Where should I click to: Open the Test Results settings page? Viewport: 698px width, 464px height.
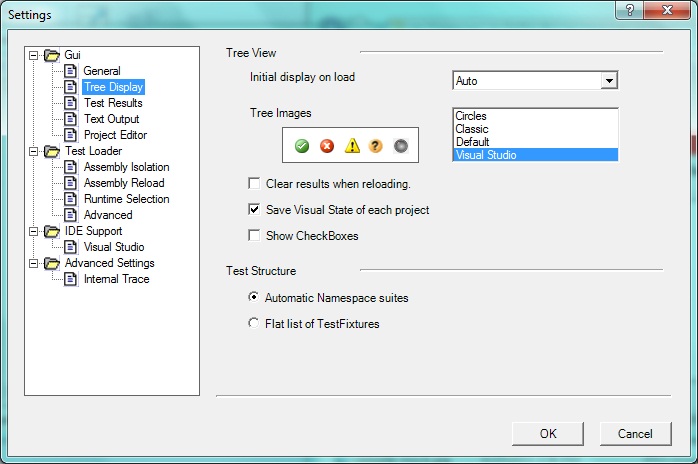(x=112, y=103)
